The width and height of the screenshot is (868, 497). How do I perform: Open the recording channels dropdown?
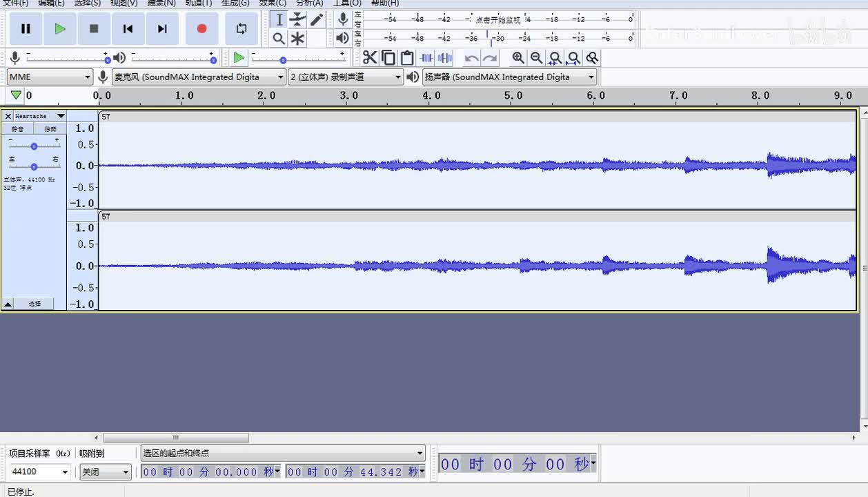point(346,77)
